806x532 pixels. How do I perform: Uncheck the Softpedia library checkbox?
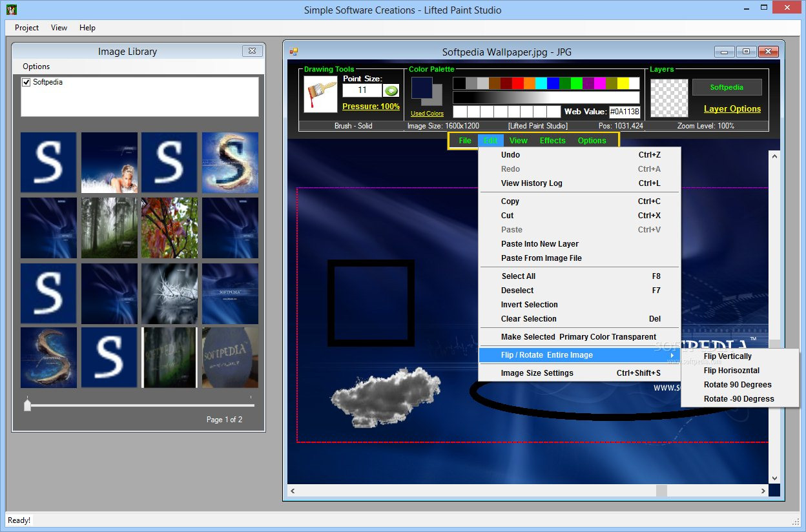(26, 83)
